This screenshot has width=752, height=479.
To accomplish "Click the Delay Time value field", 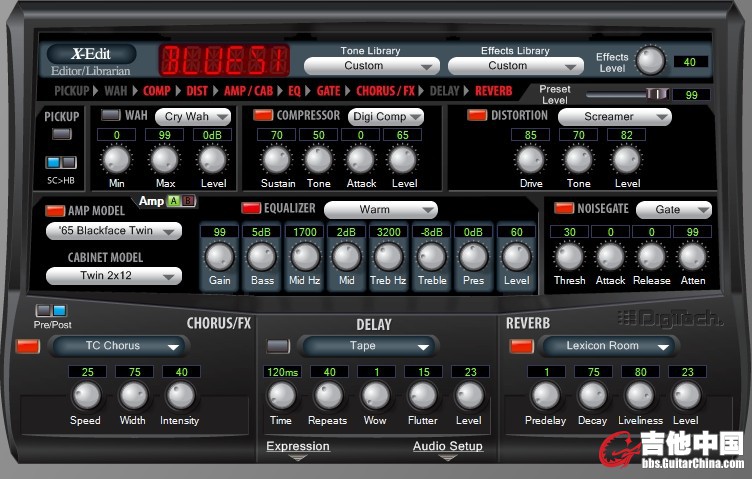I will pos(281,372).
